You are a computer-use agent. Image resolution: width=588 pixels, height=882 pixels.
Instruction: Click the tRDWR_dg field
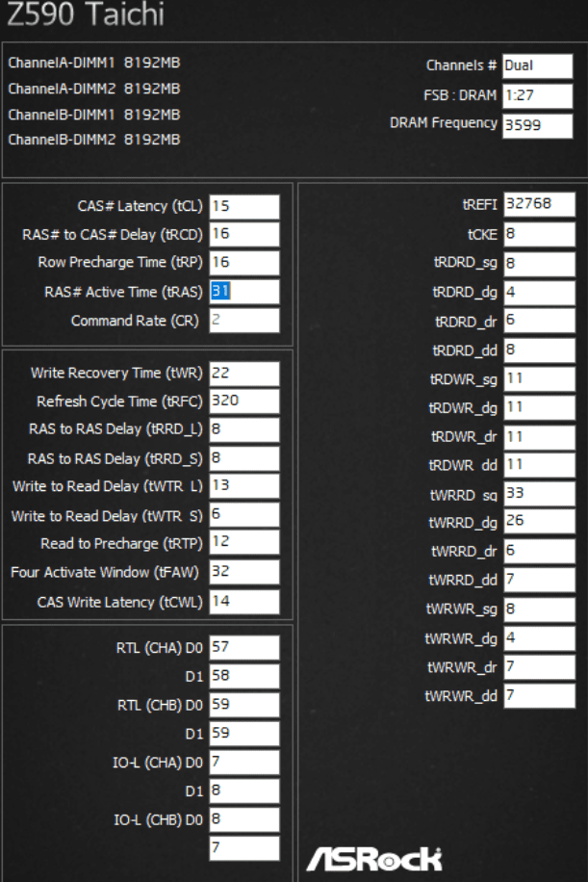(539, 408)
